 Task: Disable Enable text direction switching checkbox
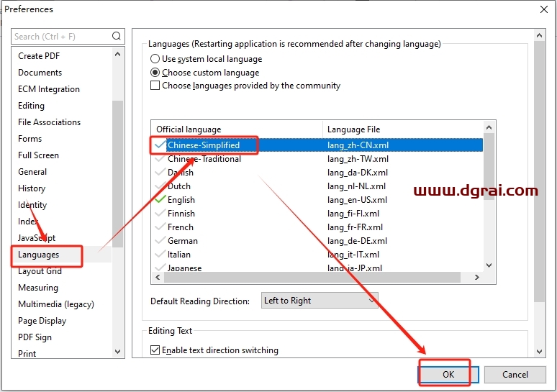pyautogui.click(x=155, y=350)
